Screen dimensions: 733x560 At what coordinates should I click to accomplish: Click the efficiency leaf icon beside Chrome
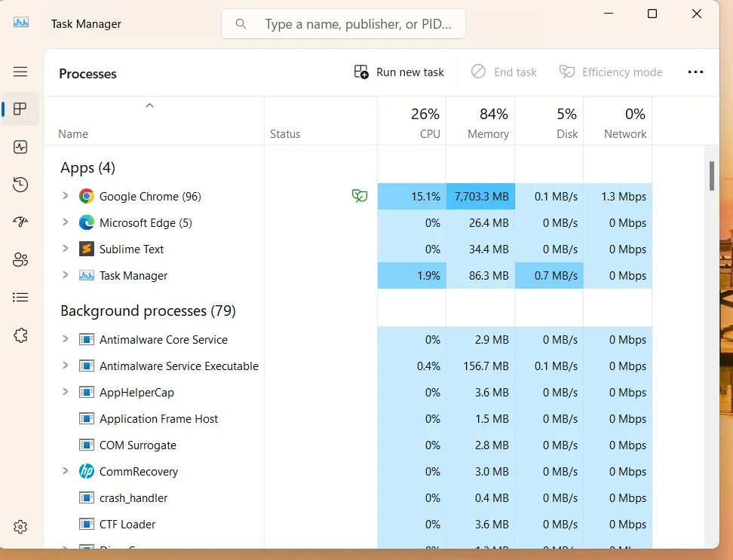coord(360,196)
